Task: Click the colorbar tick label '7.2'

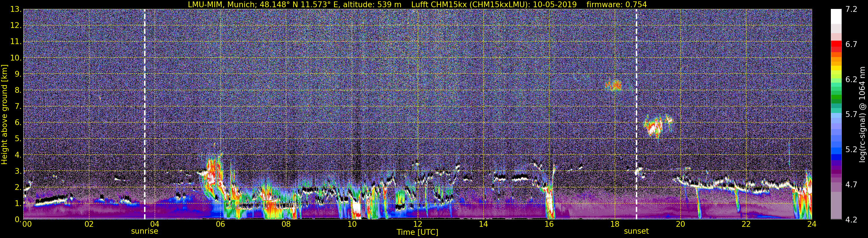Action: pos(851,9)
